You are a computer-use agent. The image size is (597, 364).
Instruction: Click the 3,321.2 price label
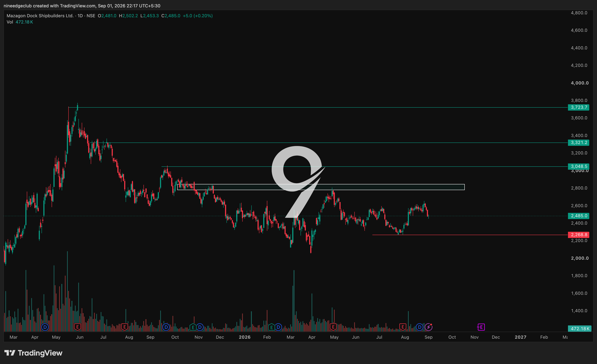click(x=579, y=143)
